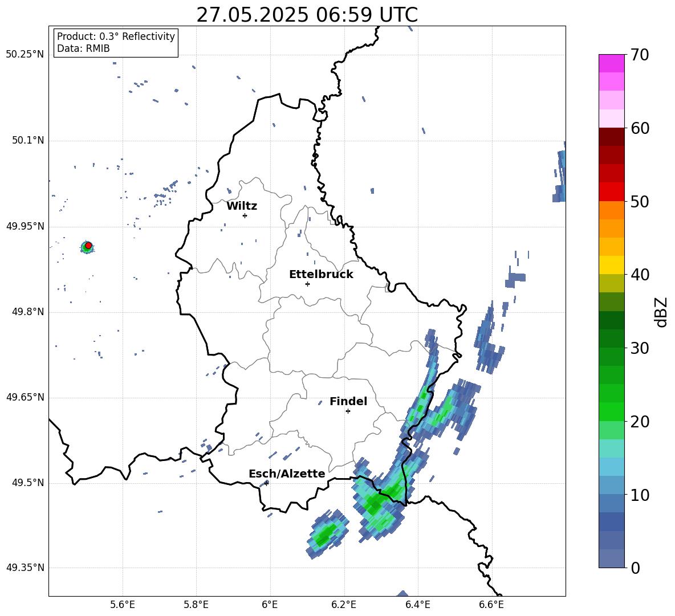Click the 6.4°E longitude label
The image size is (675, 616).
click(418, 605)
